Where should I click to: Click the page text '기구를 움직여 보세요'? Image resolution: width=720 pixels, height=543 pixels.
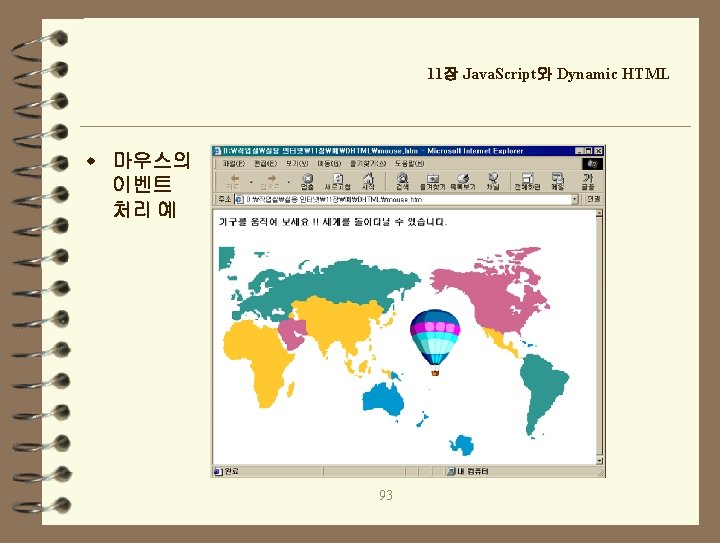(x=264, y=222)
